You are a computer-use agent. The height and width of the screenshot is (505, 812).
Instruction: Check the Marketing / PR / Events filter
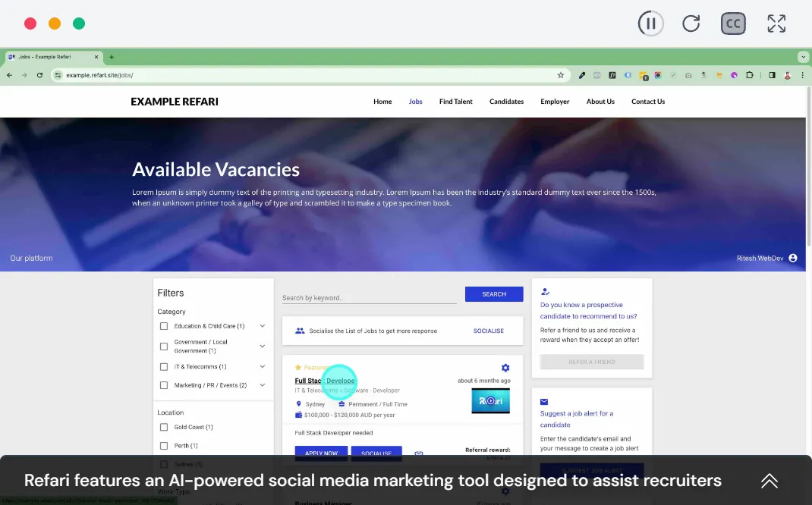coord(164,385)
